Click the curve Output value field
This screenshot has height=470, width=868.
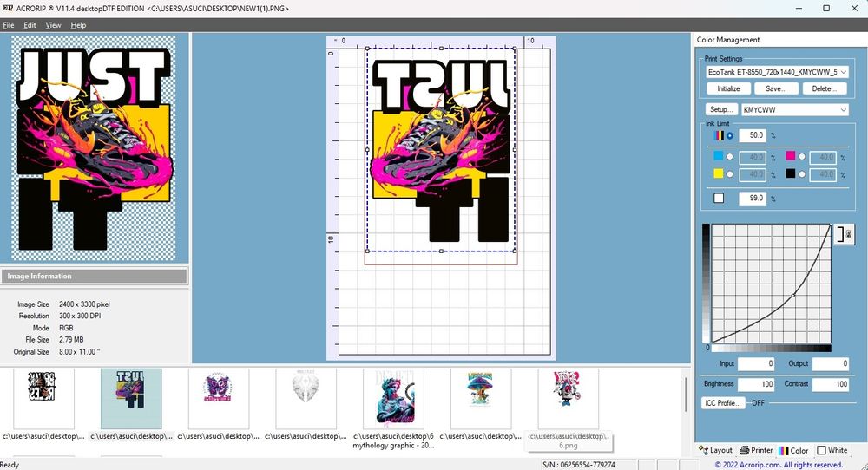coord(831,363)
